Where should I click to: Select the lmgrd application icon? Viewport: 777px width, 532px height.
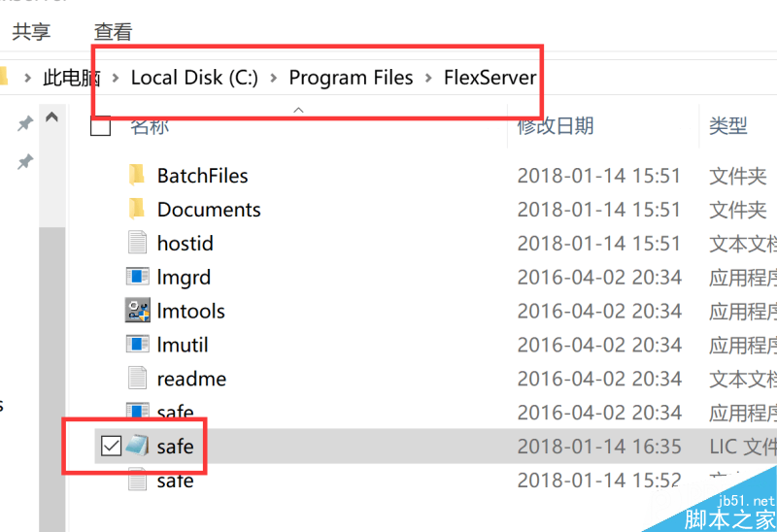pyautogui.click(x=137, y=277)
